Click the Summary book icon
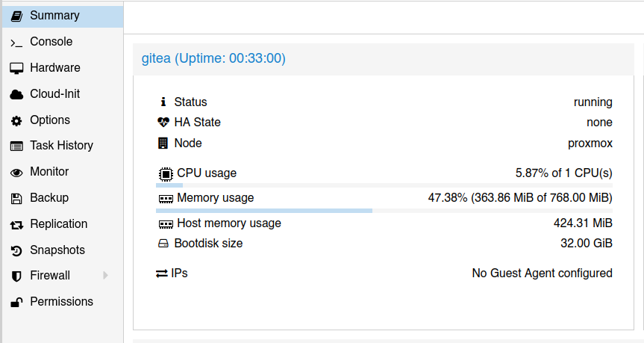644x343 pixels. (16, 16)
